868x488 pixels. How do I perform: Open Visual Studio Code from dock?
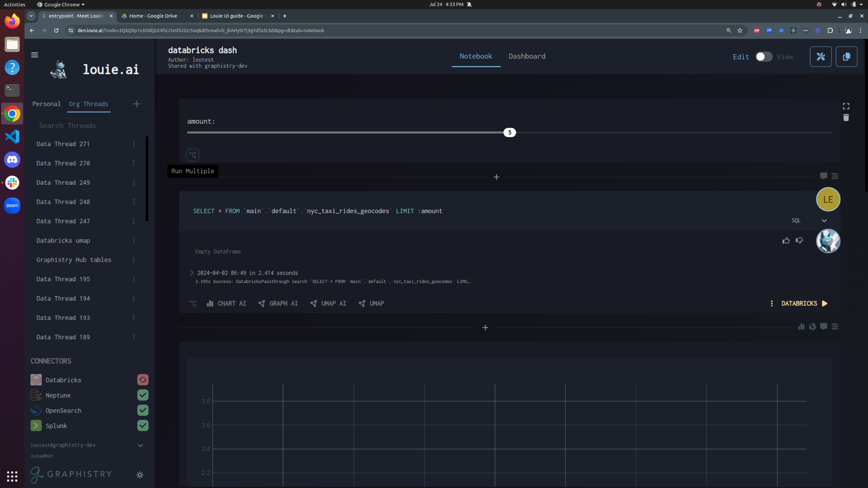pos(12,136)
